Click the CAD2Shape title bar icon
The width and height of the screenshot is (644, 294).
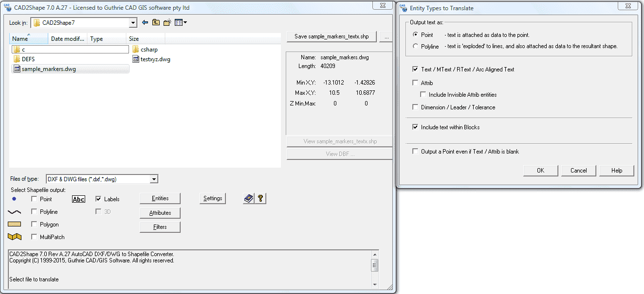pos(7,7)
